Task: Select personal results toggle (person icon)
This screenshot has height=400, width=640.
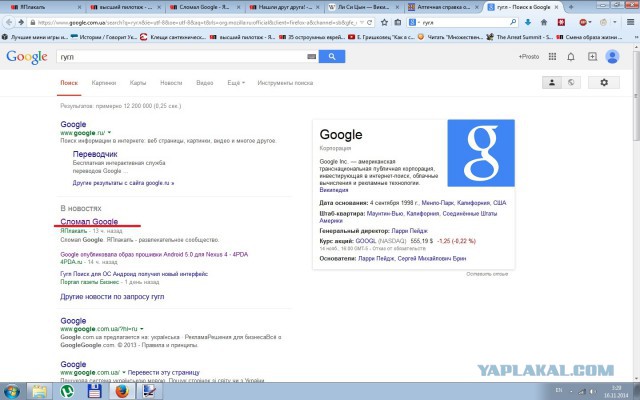Action: pos(551,82)
